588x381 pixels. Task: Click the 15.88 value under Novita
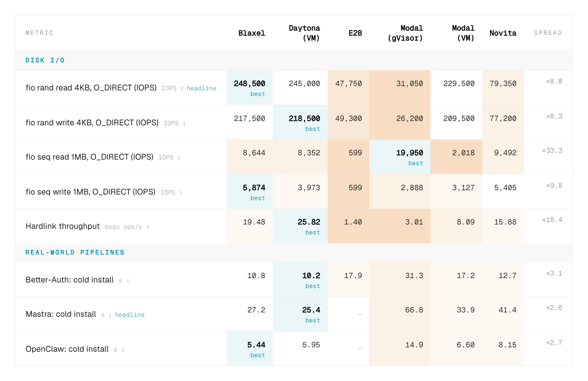click(x=505, y=222)
